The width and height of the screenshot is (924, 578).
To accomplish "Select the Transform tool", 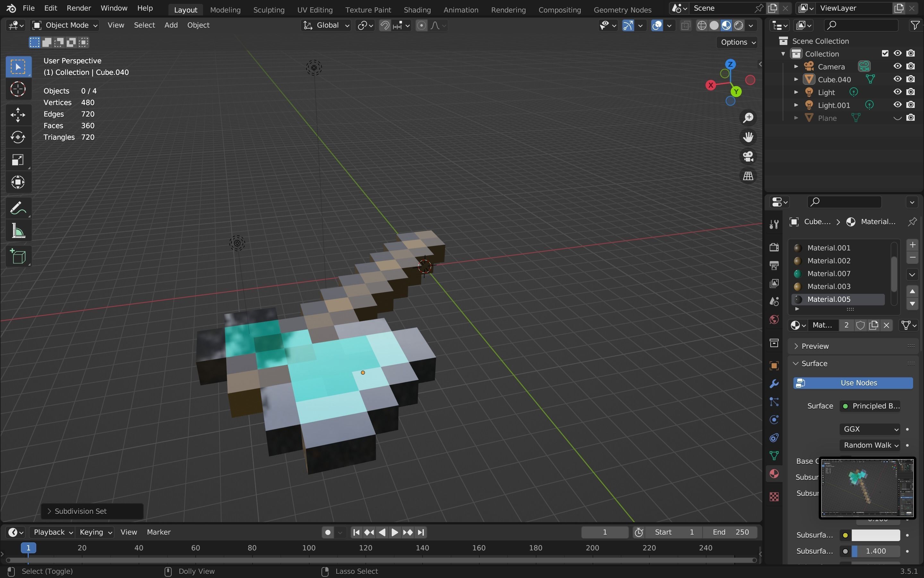I will pos(18,182).
